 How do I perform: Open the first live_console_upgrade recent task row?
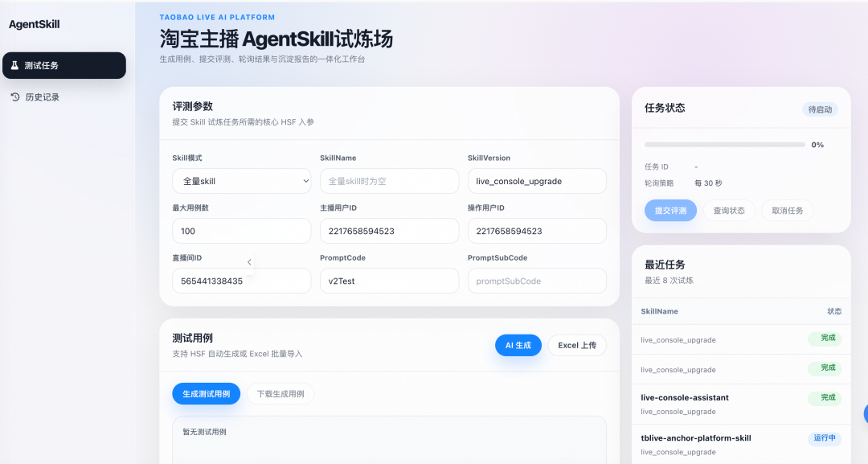pos(741,339)
